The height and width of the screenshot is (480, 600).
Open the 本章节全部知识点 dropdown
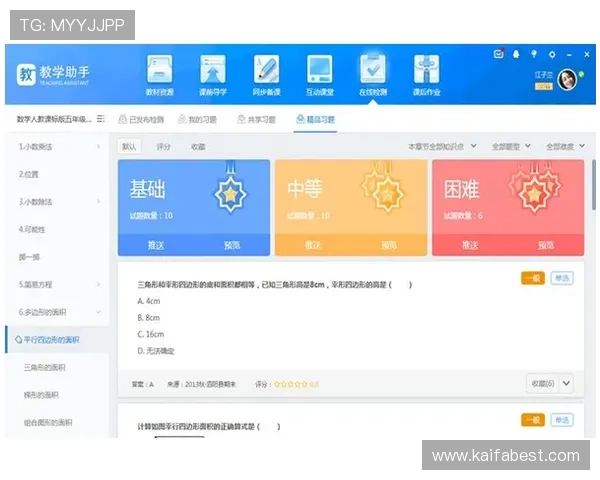(x=442, y=146)
